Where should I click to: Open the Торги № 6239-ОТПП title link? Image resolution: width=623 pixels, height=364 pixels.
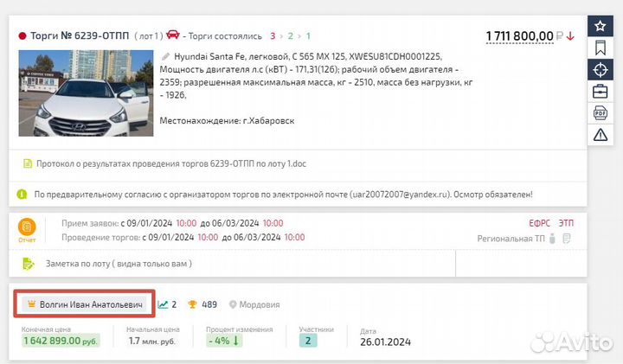pyautogui.click(x=80, y=35)
